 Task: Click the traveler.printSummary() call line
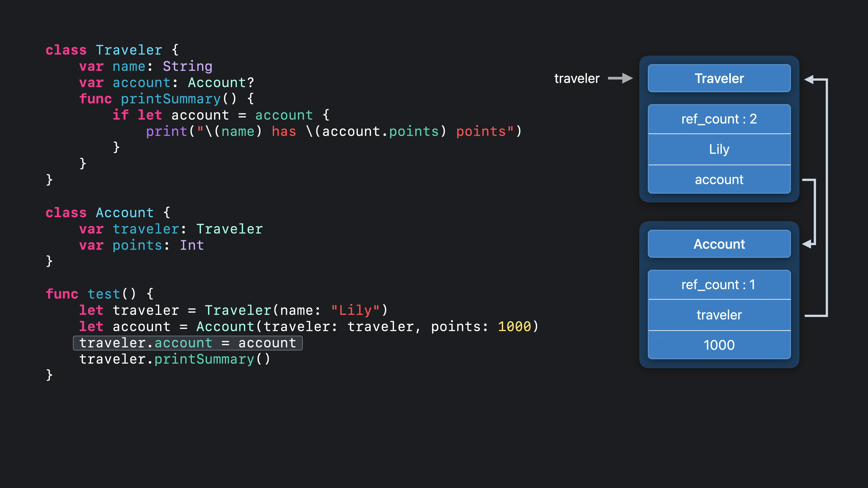click(x=175, y=359)
